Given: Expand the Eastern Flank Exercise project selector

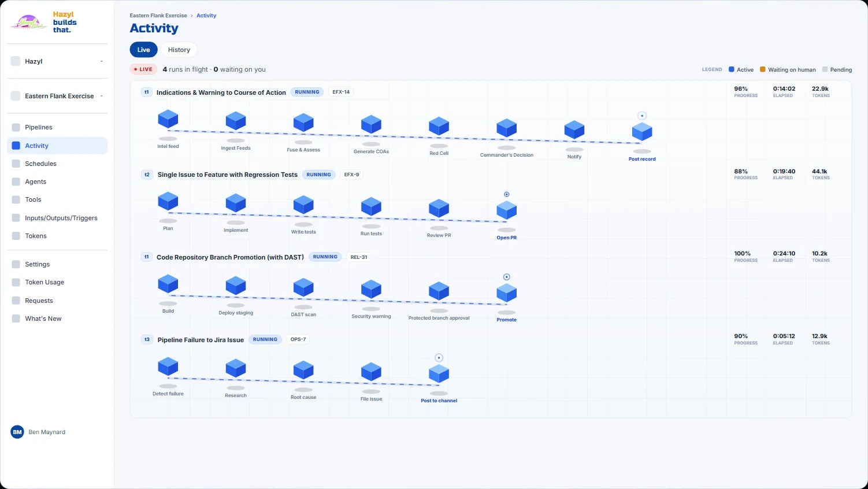Looking at the screenshot, I should pos(57,96).
